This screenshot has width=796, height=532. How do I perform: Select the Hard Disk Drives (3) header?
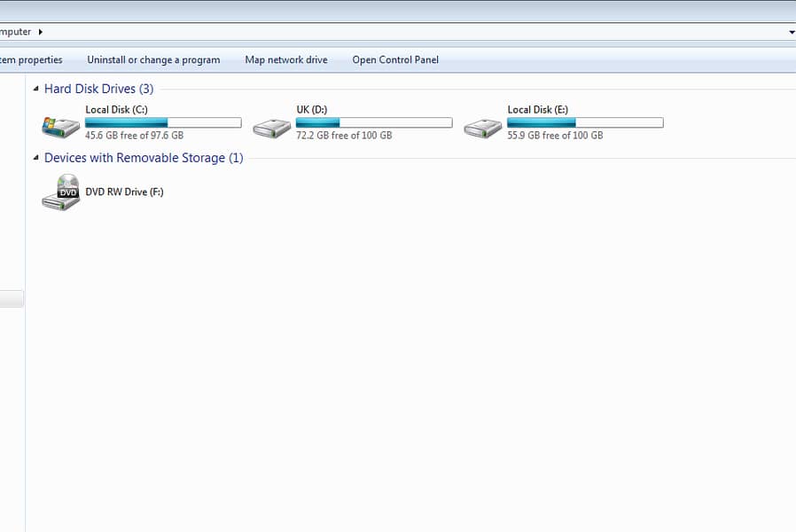pyautogui.click(x=98, y=89)
